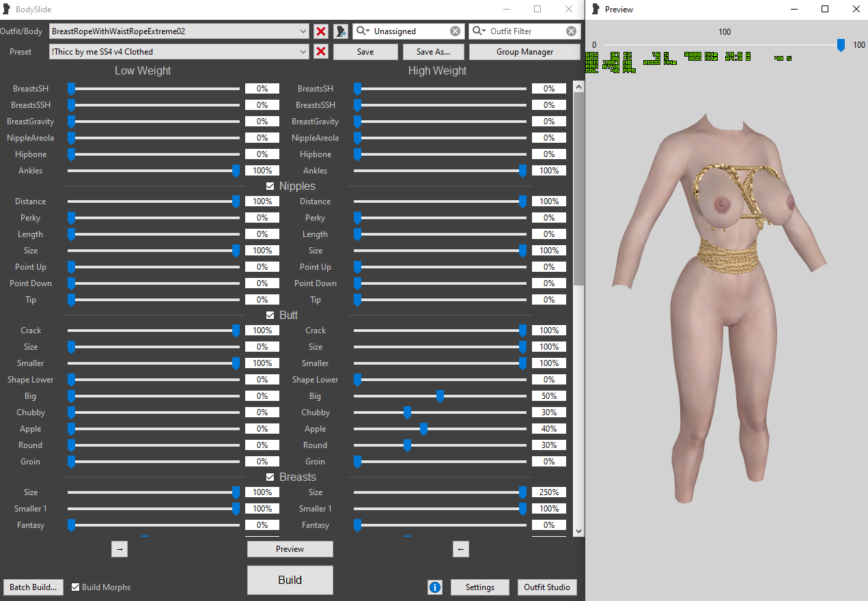Viewport: 868px width, 601px height.
Task: Maximize the Preview window
Action: pyautogui.click(x=825, y=9)
